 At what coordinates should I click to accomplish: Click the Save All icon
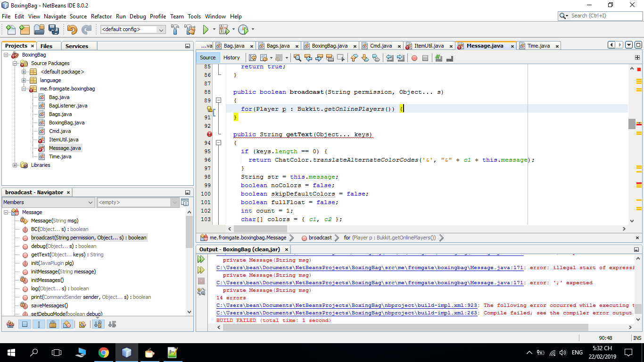click(53, 29)
